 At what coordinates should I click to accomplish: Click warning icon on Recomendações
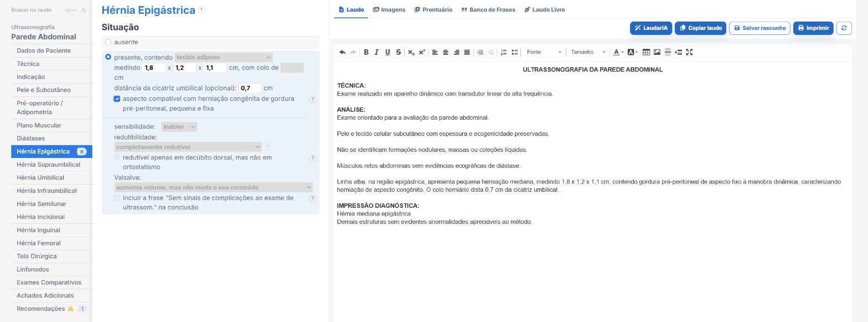(70, 309)
